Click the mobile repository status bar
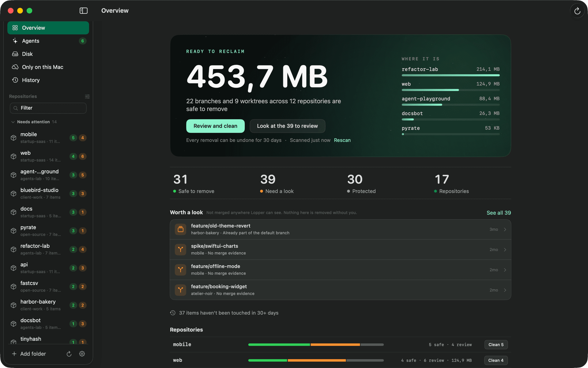The height and width of the screenshot is (368, 588). click(x=316, y=345)
